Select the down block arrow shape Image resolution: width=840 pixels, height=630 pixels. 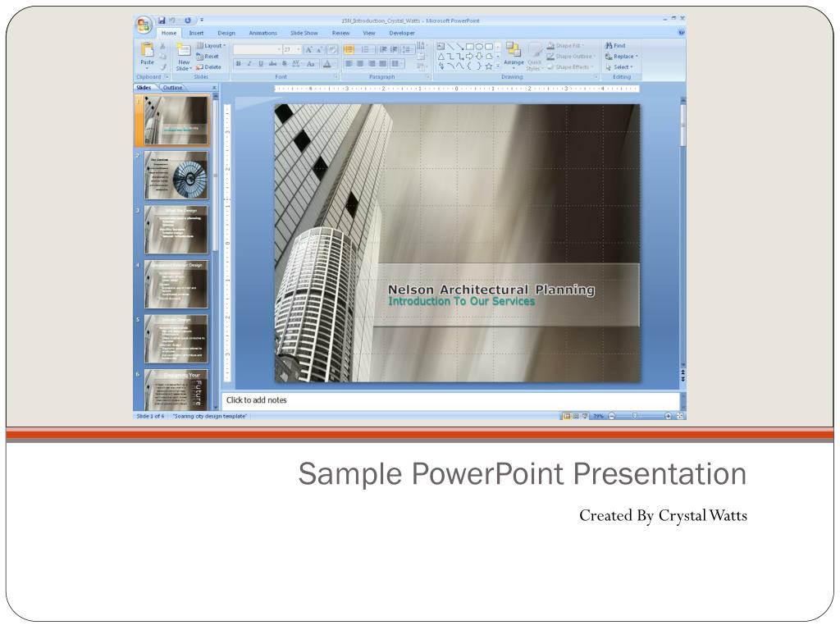479,57
